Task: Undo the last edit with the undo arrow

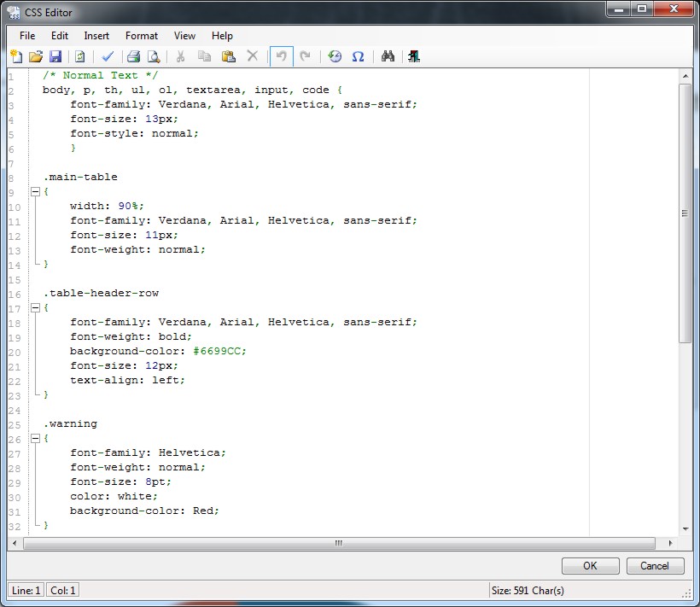Action: click(x=280, y=56)
